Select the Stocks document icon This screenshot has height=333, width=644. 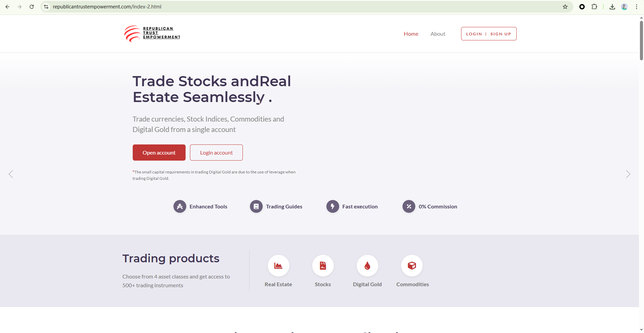323,266
